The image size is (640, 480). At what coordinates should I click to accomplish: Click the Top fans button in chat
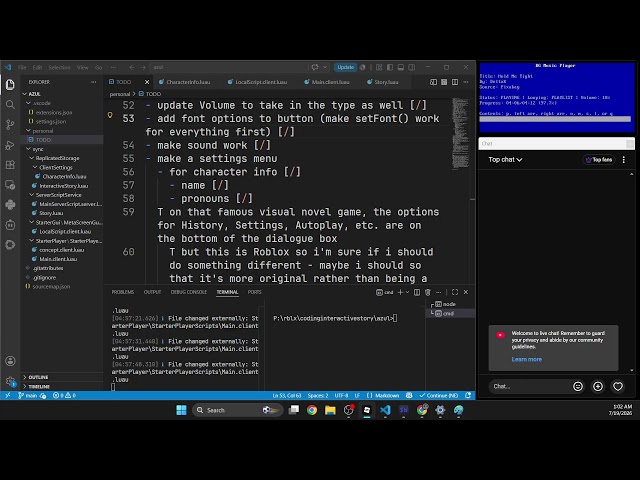(x=599, y=160)
